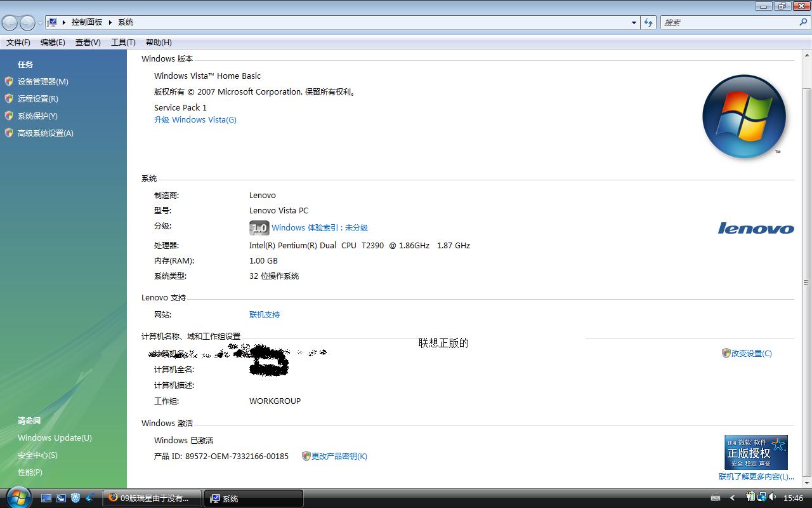Select 系统 in the address breadcrumb
Screen dimensions: 812x508
coord(126,22)
